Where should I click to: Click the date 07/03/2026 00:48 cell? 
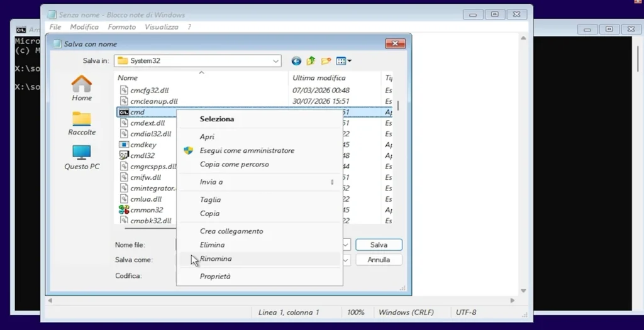321,91
